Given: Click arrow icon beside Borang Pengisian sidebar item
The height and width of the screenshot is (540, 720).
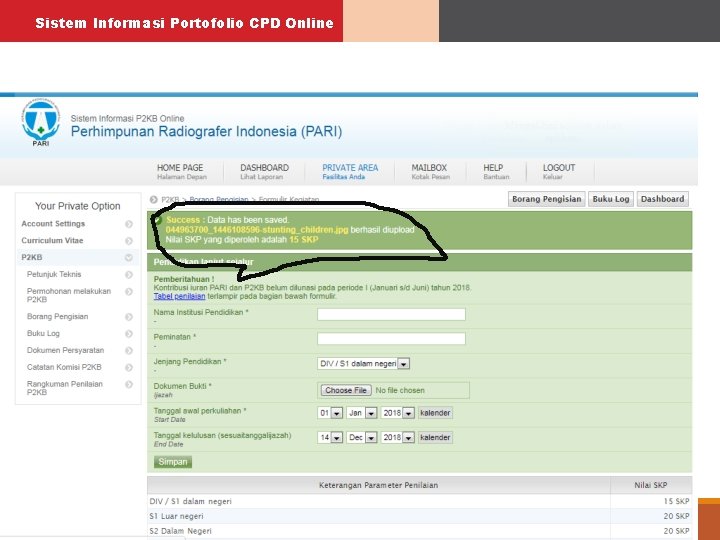Looking at the screenshot, I should coord(129,317).
